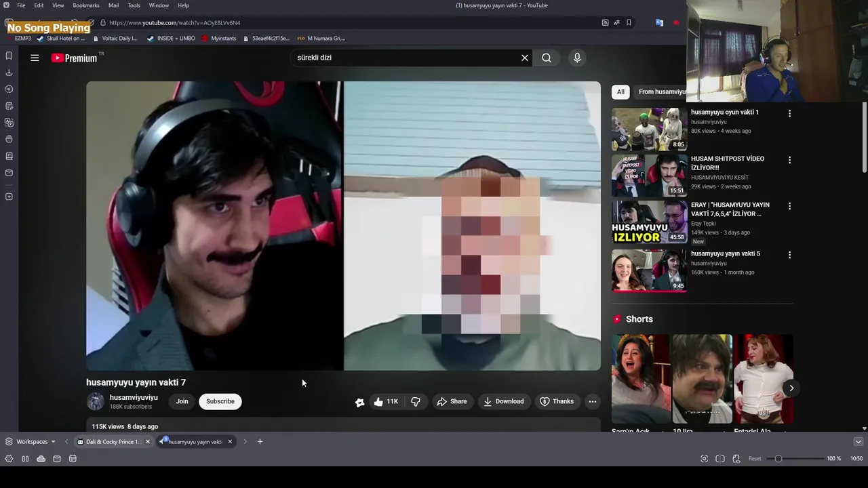This screenshot has width=868, height=488.
Task: Open the File menu
Action: (x=22, y=5)
